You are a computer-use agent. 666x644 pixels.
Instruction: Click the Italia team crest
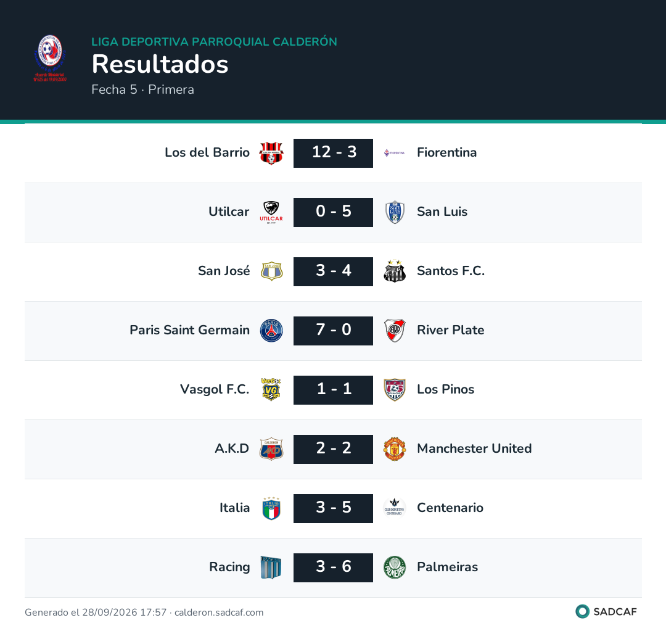point(271,508)
